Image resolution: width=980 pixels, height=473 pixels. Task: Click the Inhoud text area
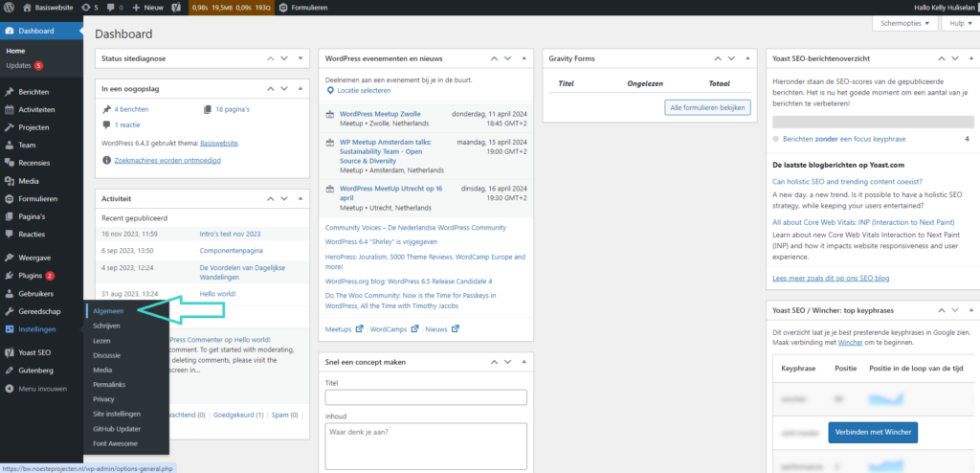click(x=426, y=447)
